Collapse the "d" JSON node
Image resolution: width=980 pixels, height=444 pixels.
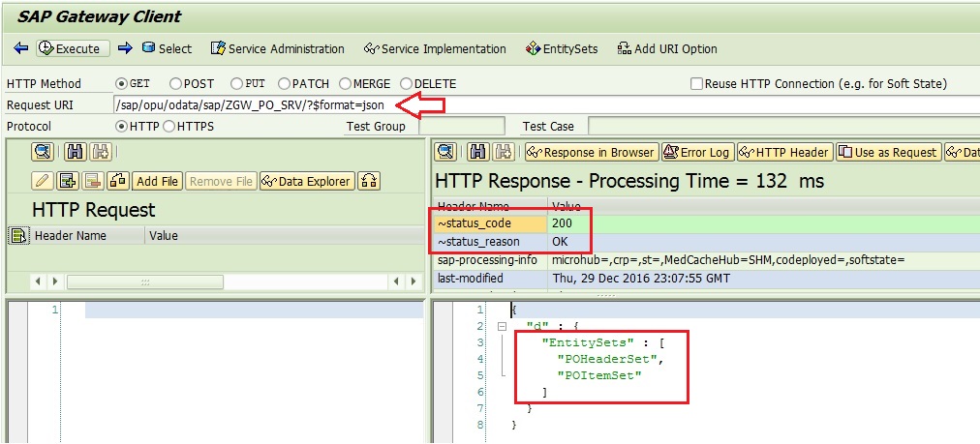click(x=501, y=326)
